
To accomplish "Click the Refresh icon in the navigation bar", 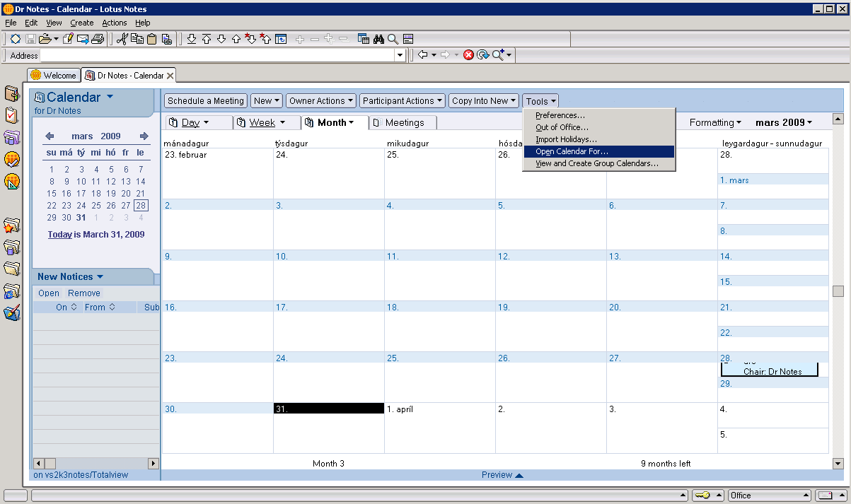I will click(x=483, y=54).
